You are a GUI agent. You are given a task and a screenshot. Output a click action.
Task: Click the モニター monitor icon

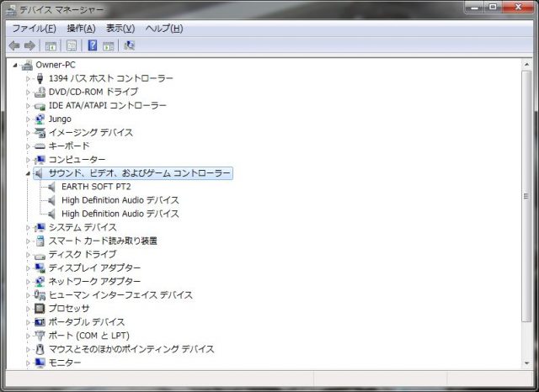point(40,363)
